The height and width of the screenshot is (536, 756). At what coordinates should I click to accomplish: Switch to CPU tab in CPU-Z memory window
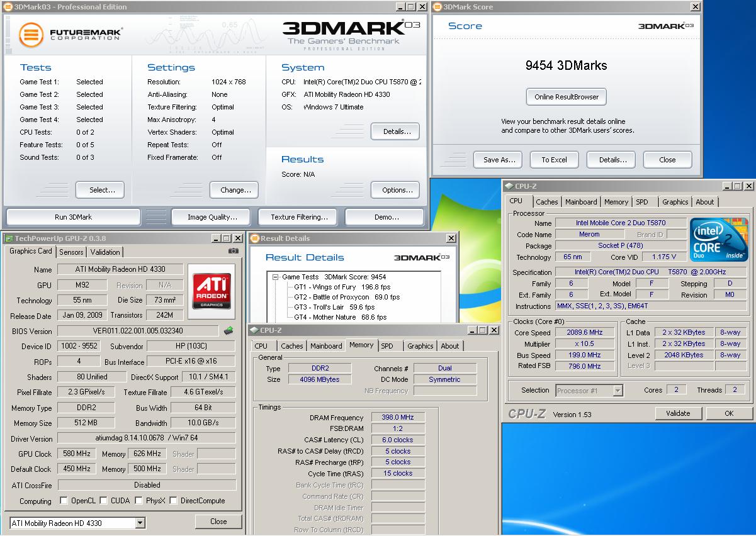261,346
